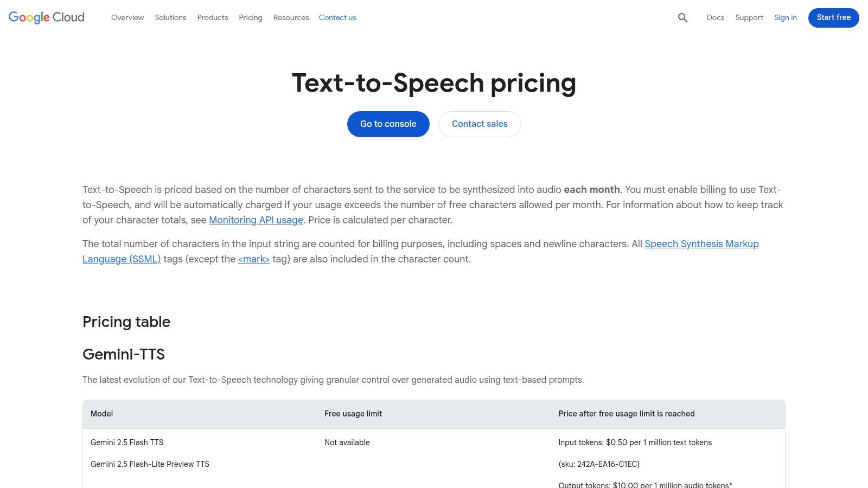Select the Pricing navigation item
868x488 pixels.
point(250,17)
